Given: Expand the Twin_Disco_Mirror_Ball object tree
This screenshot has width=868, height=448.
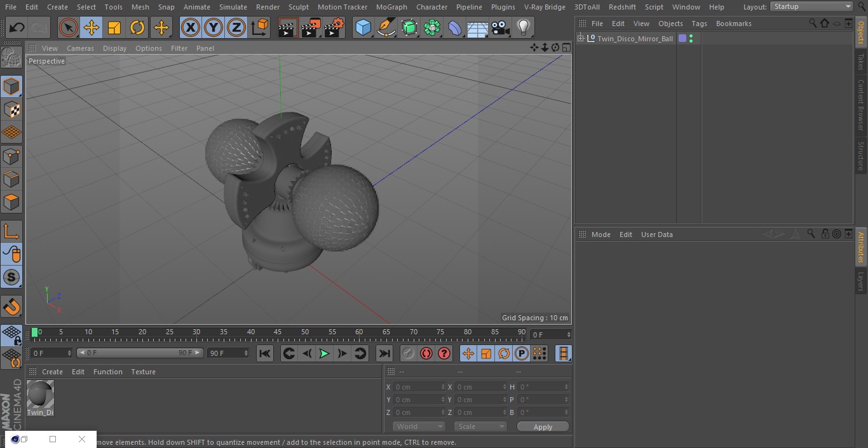Looking at the screenshot, I should [581, 38].
